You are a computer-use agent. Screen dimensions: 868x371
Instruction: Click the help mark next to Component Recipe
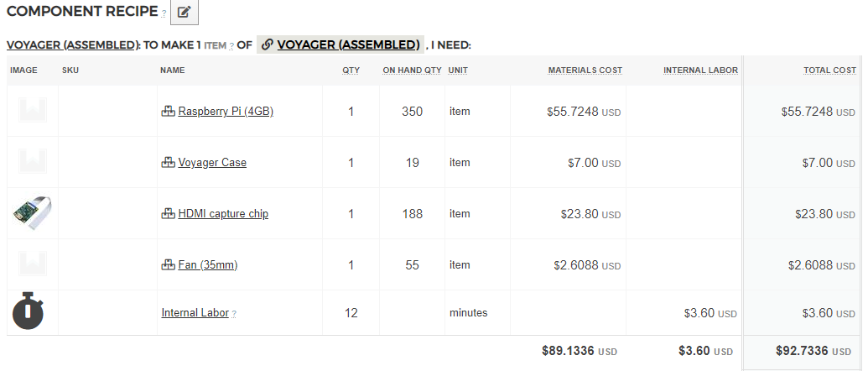point(164,14)
